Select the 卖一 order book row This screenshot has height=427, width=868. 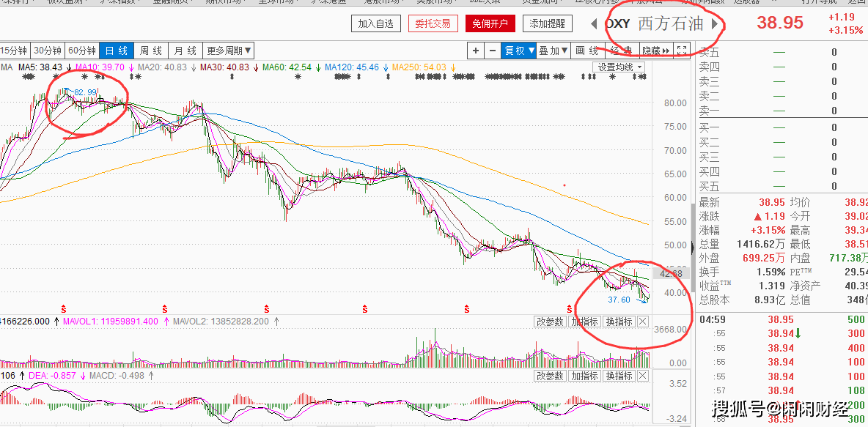pyautogui.click(x=781, y=111)
